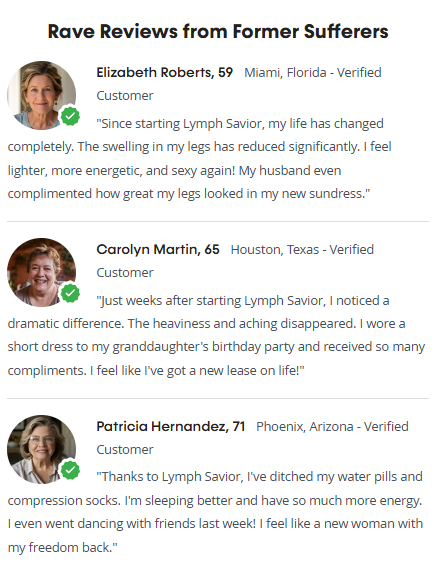Click Patricia's review about ditching water pills
The height and width of the screenshot is (569, 435).
coord(215,512)
